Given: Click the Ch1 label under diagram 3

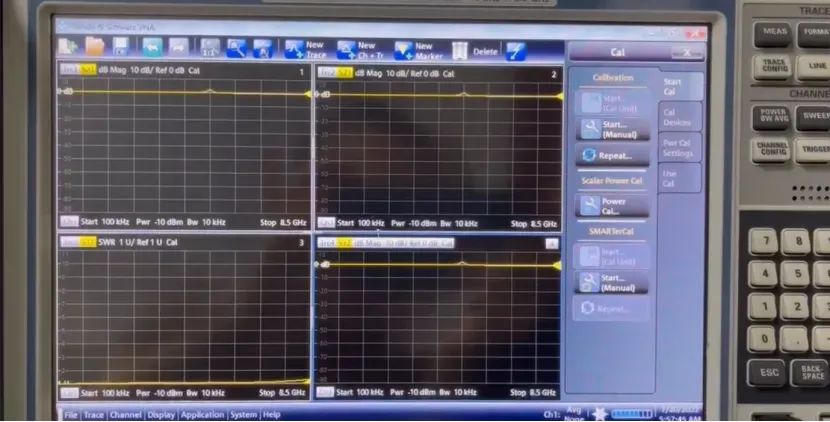Looking at the screenshot, I should [x=69, y=393].
